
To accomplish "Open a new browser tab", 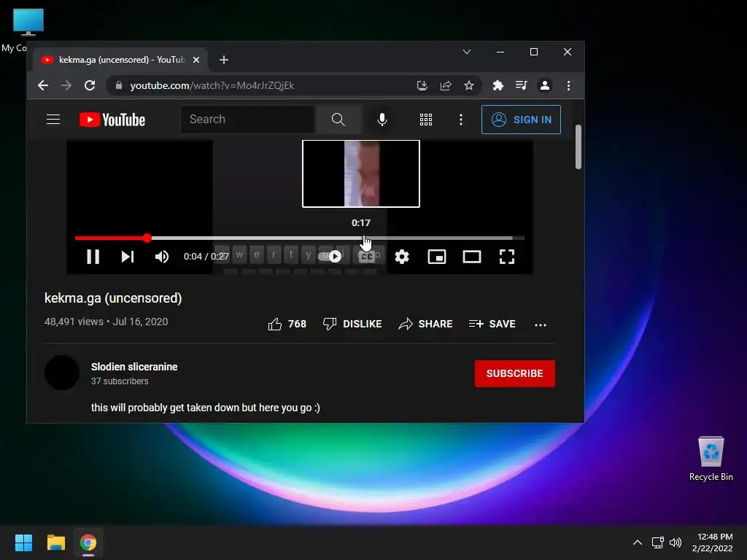I will [224, 60].
